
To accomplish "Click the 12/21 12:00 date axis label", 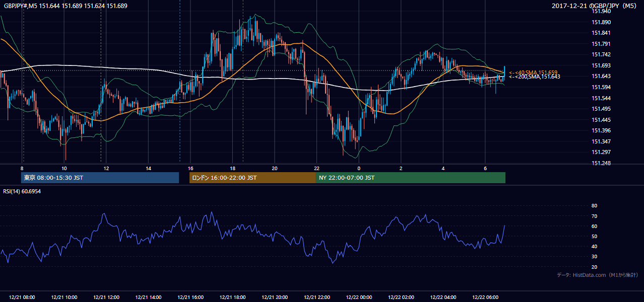I will [x=106, y=297].
